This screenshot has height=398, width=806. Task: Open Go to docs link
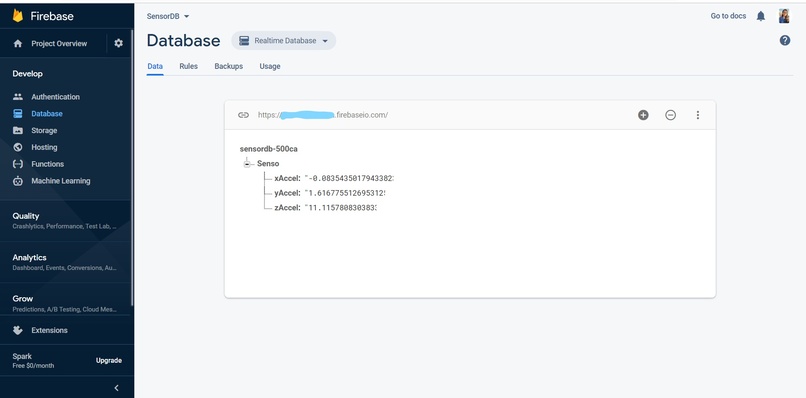pos(728,16)
